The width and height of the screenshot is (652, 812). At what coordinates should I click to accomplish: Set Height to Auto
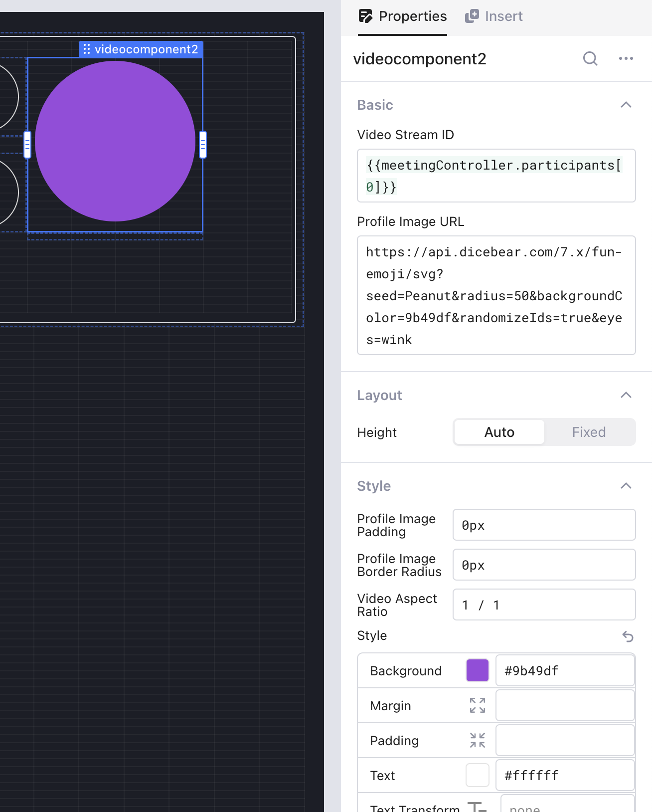[x=499, y=432]
